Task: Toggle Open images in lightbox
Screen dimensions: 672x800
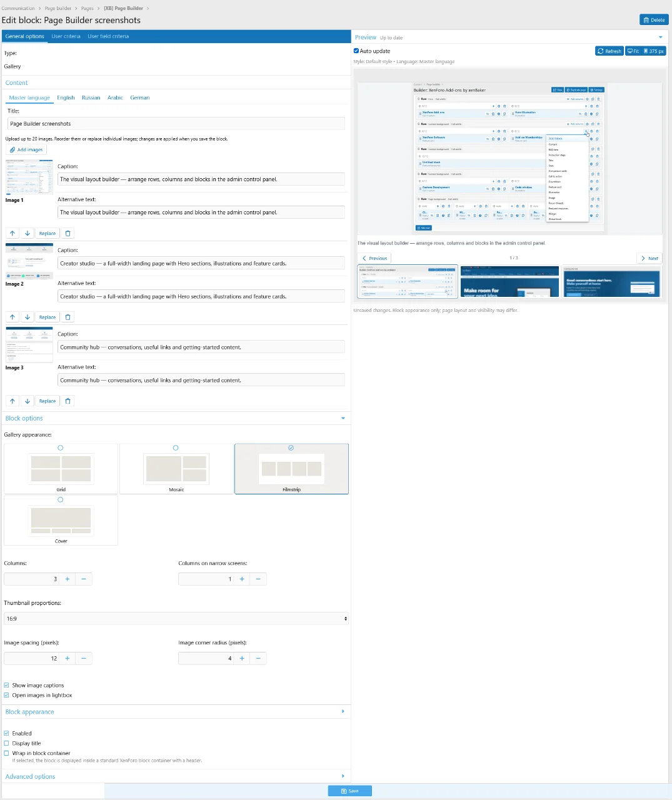Action: click(6, 695)
